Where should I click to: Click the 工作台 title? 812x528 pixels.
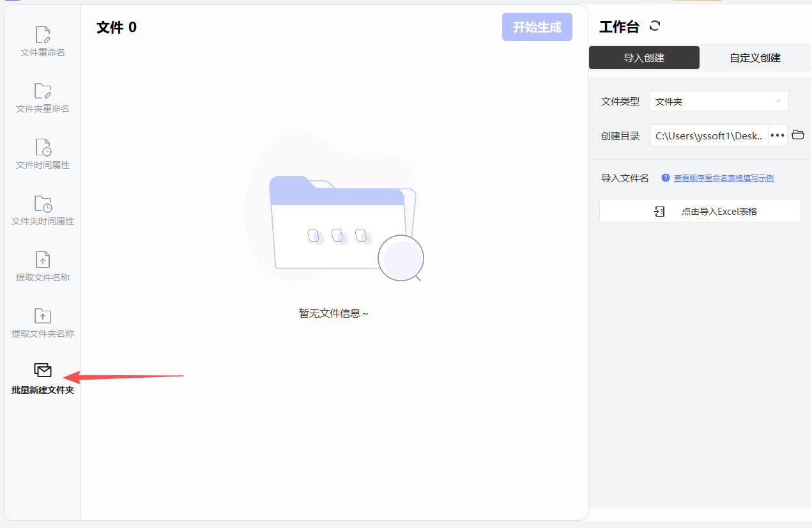click(x=619, y=27)
